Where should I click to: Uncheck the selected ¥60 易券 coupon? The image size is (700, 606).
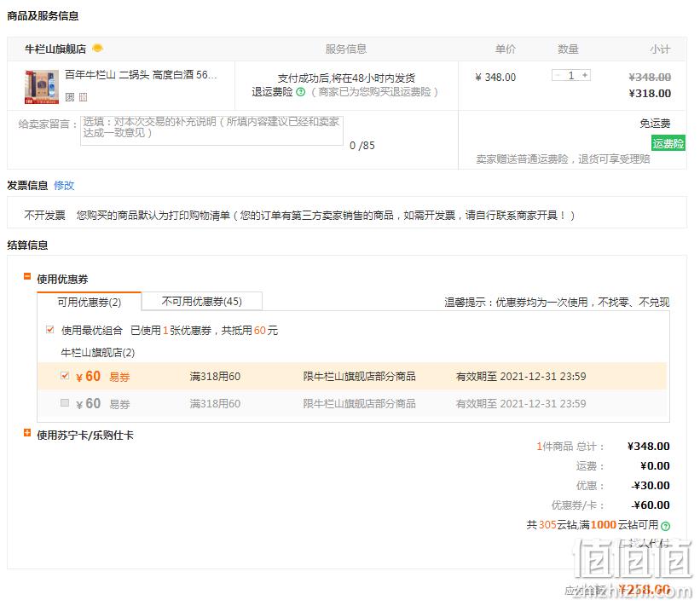[65, 375]
